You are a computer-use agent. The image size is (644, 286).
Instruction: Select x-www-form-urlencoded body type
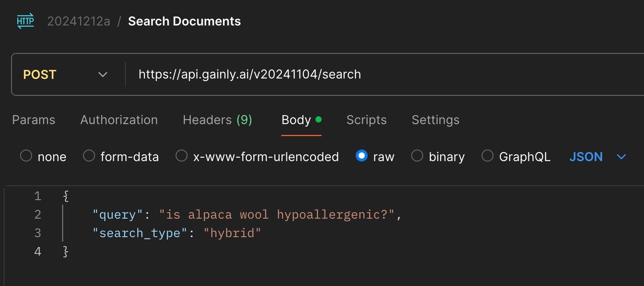pyautogui.click(x=182, y=157)
